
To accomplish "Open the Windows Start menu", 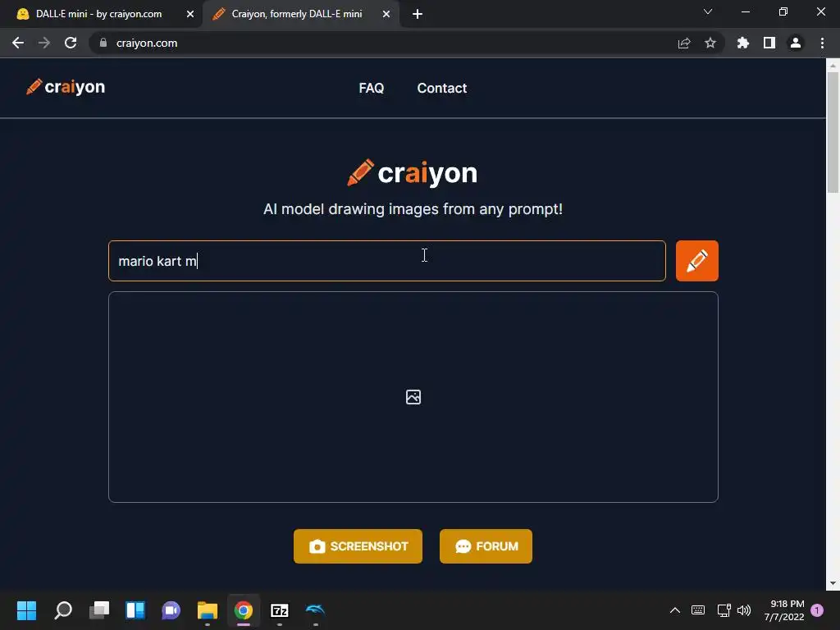I will point(26,610).
